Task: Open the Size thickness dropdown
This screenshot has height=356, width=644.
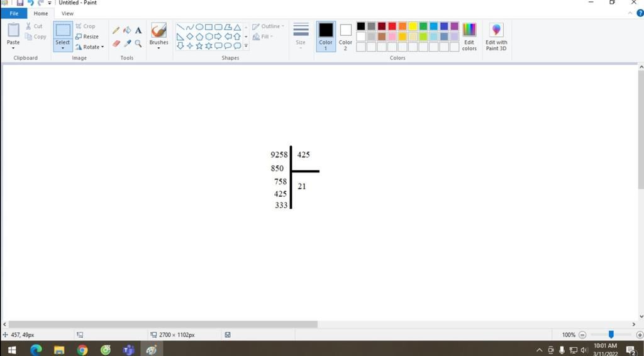Action: pyautogui.click(x=301, y=36)
